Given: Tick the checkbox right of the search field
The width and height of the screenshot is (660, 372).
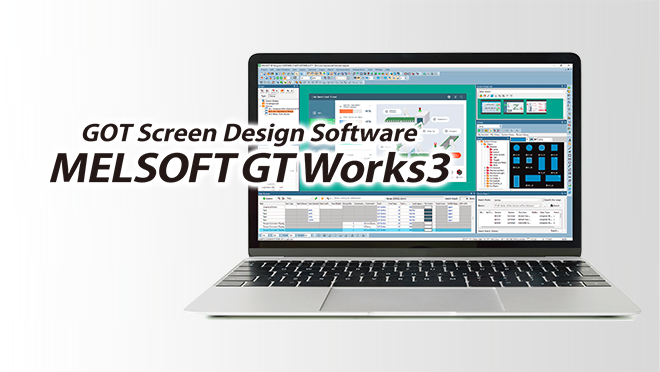Looking at the screenshot, I should click(543, 200).
